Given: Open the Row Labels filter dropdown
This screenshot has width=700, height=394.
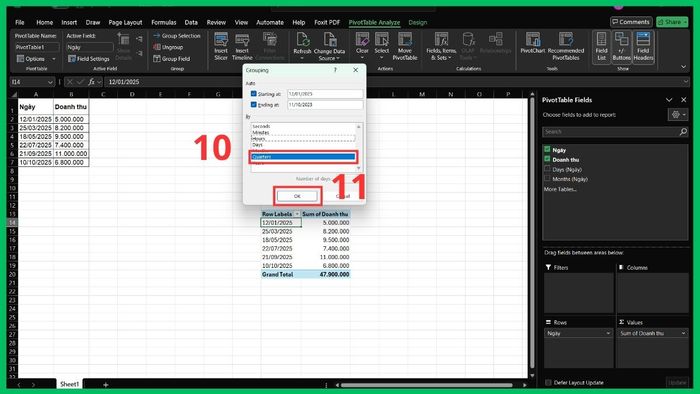Looking at the screenshot, I should coord(297,214).
